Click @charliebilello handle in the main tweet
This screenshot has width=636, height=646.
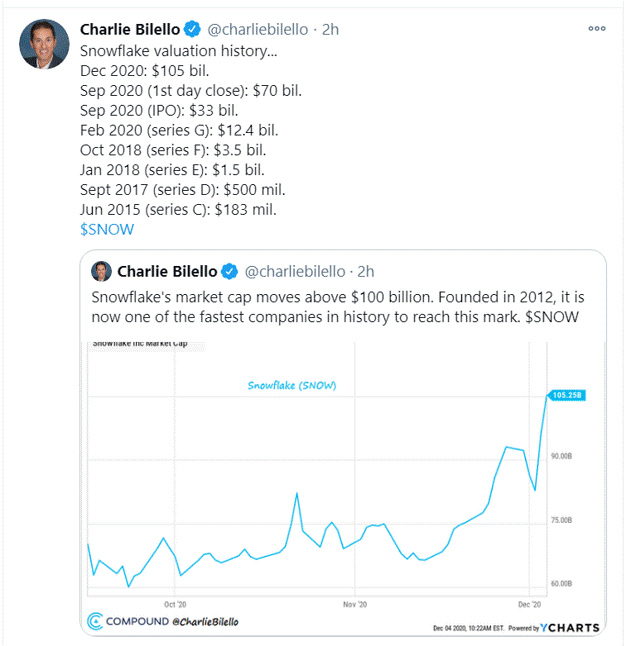click(x=260, y=29)
